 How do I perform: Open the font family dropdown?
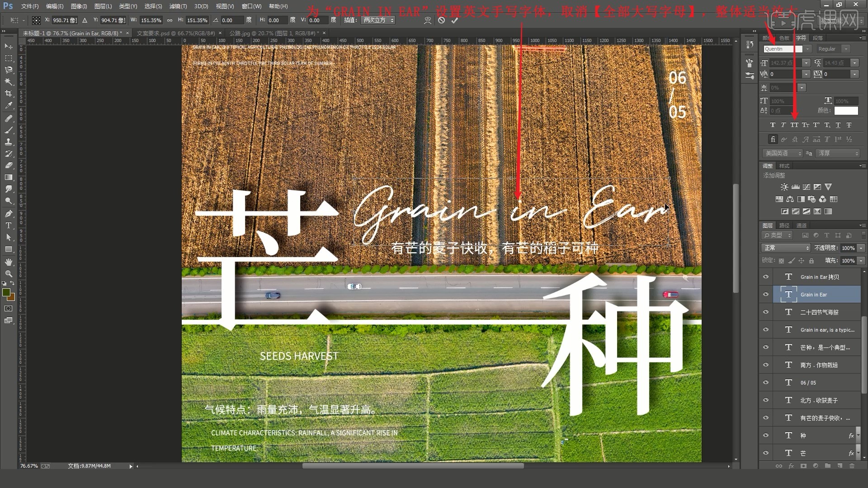[x=807, y=49]
